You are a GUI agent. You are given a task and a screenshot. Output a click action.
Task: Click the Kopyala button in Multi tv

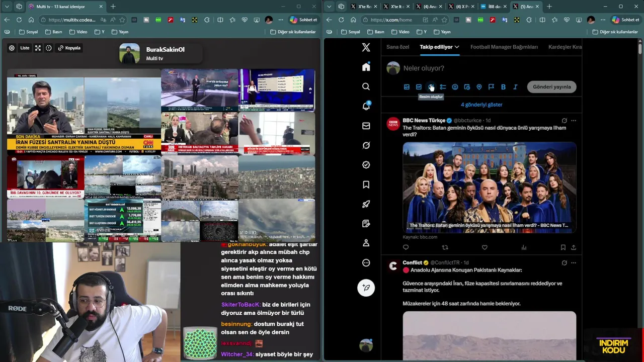point(69,48)
